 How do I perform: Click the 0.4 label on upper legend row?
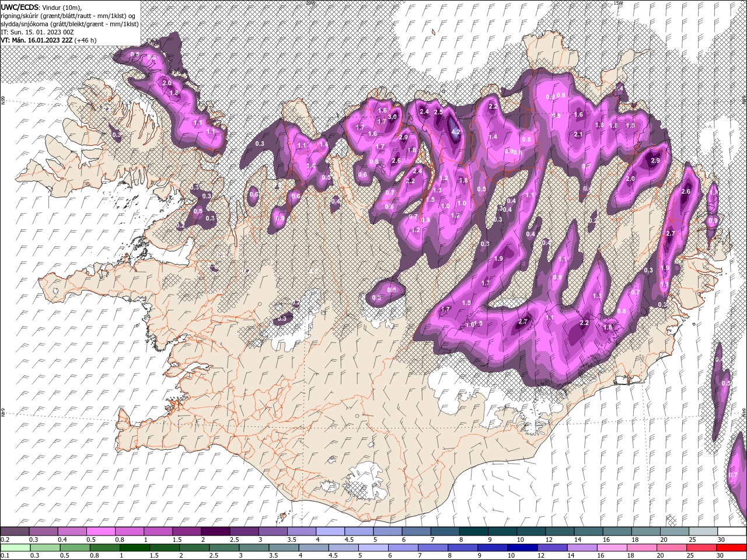62,540
